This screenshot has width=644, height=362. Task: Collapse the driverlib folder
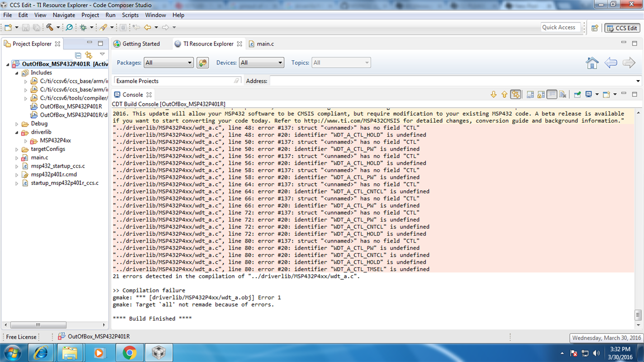(x=17, y=133)
